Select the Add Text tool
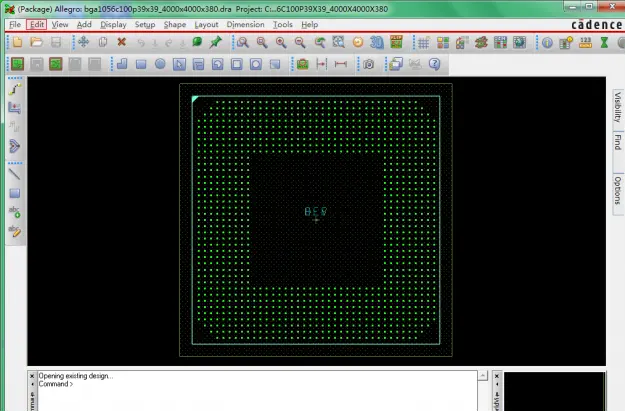The width and height of the screenshot is (626, 412). (x=15, y=212)
